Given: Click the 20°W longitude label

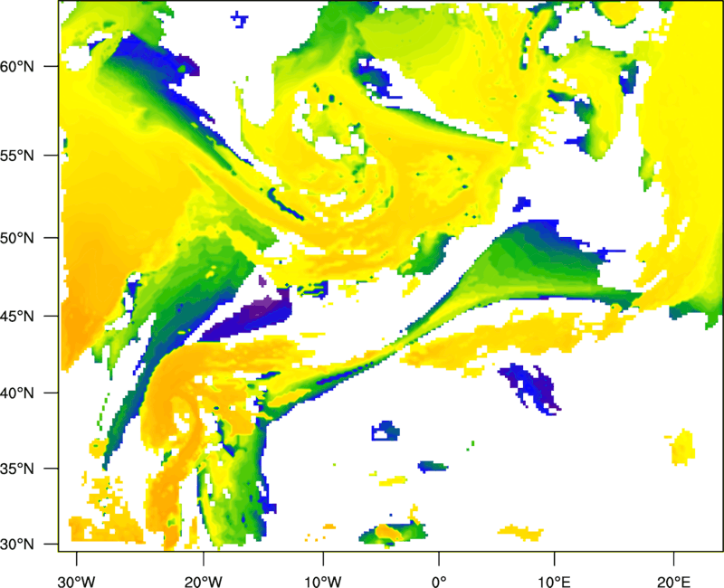Looking at the screenshot, I should [204, 582].
